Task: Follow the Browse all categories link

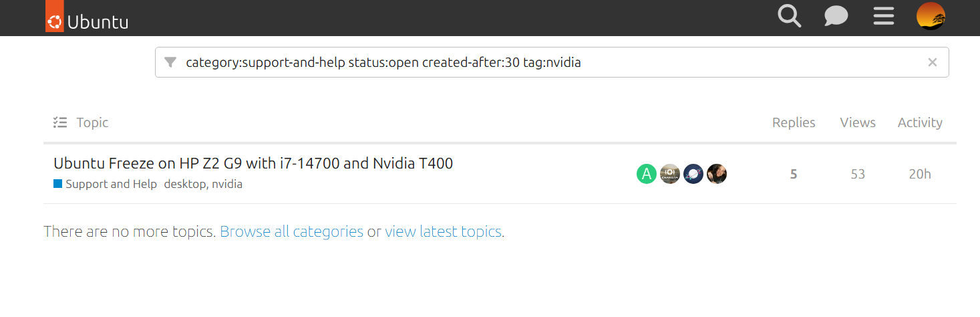Action: pyautogui.click(x=291, y=232)
